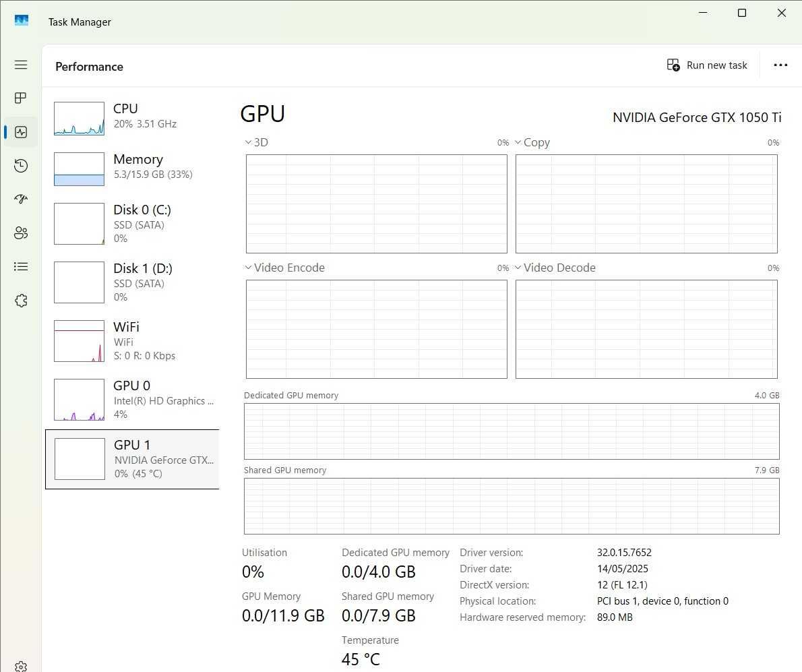
Task: Click the driver version value 32.0.15.7652
Action: click(x=624, y=552)
